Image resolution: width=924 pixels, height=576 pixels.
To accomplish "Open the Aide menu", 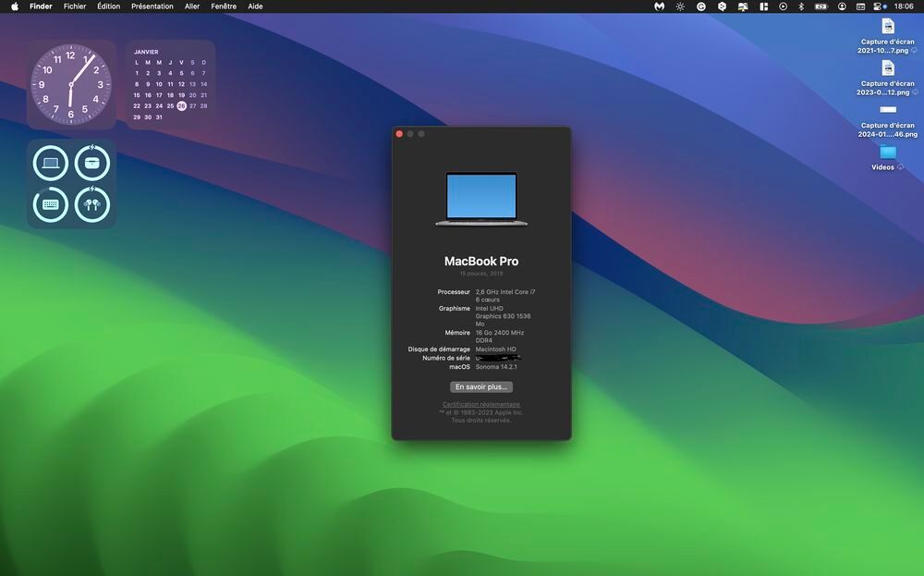I will pyautogui.click(x=255, y=6).
